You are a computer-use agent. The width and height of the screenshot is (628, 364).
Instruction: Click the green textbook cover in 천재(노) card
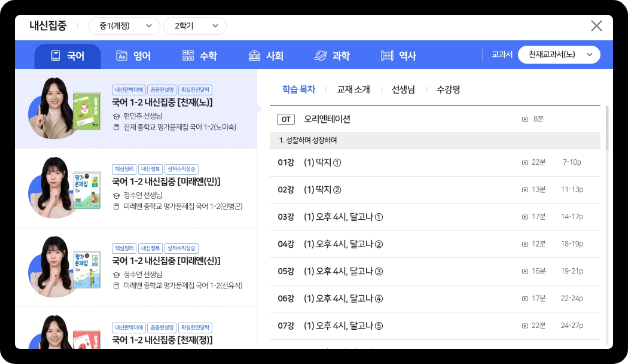86,111
